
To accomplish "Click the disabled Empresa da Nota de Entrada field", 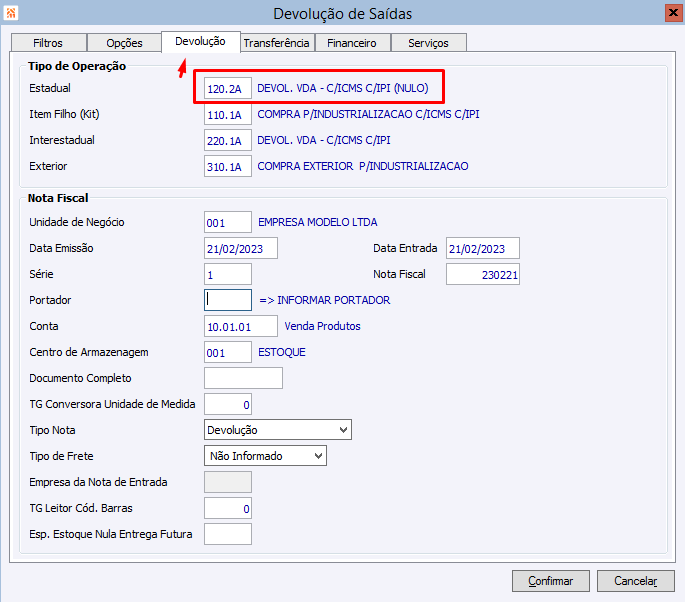I will (228, 482).
